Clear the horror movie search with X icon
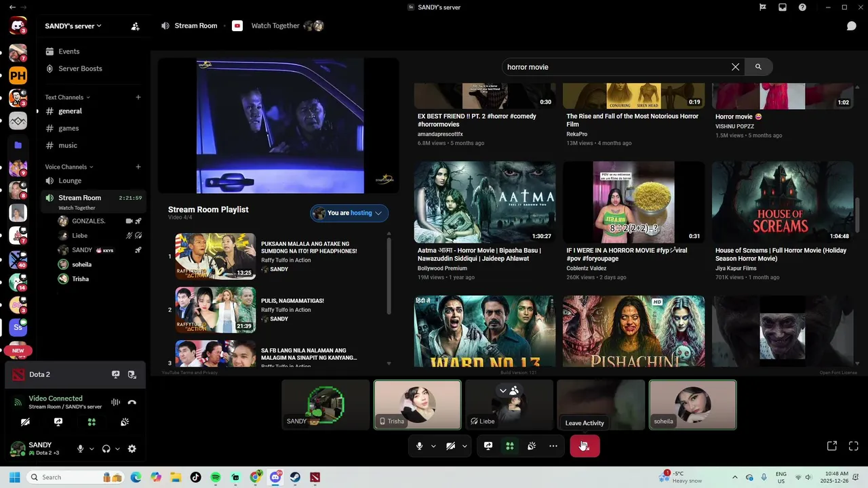The height and width of the screenshot is (488, 868). coord(735,67)
